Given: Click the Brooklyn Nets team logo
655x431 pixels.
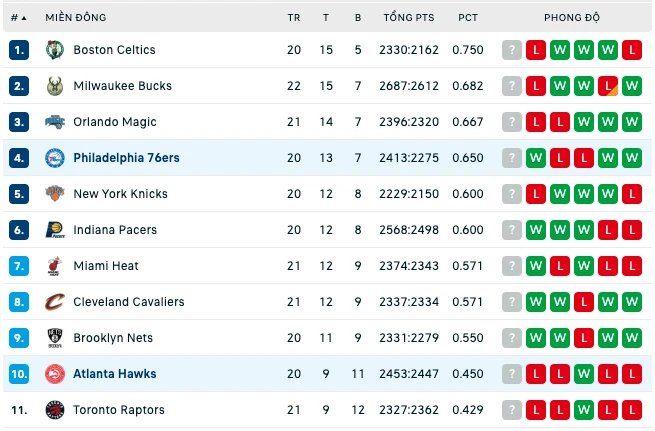Looking at the screenshot, I should [x=55, y=338].
